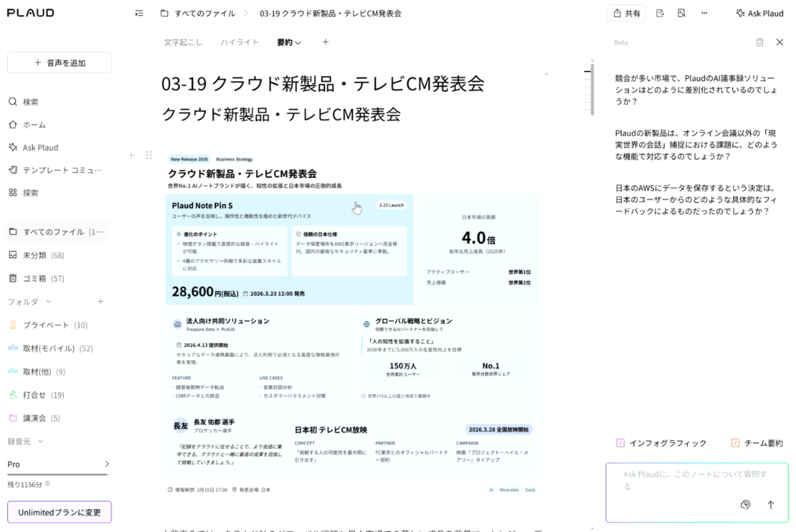
Task: Switch to the ハイライト tab
Action: pos(239,42)
